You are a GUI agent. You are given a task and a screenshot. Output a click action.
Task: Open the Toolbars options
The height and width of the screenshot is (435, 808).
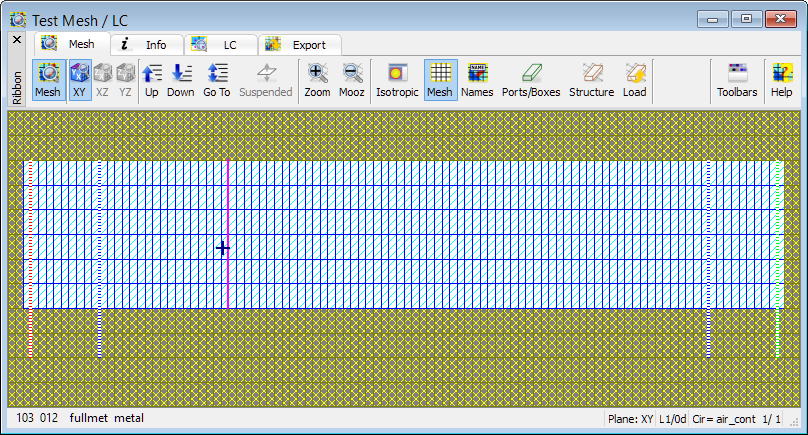pos(737,80)
